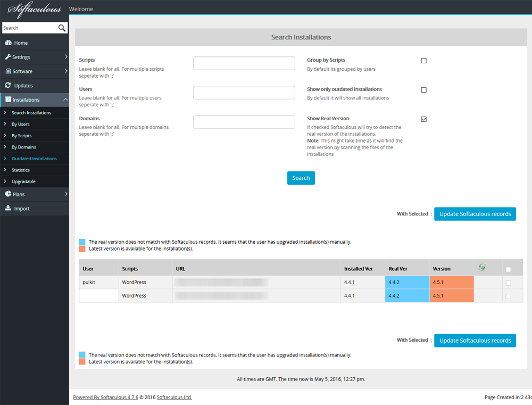Expand the Software submenu arrow
532x405 pixels.
click(66, 71)
